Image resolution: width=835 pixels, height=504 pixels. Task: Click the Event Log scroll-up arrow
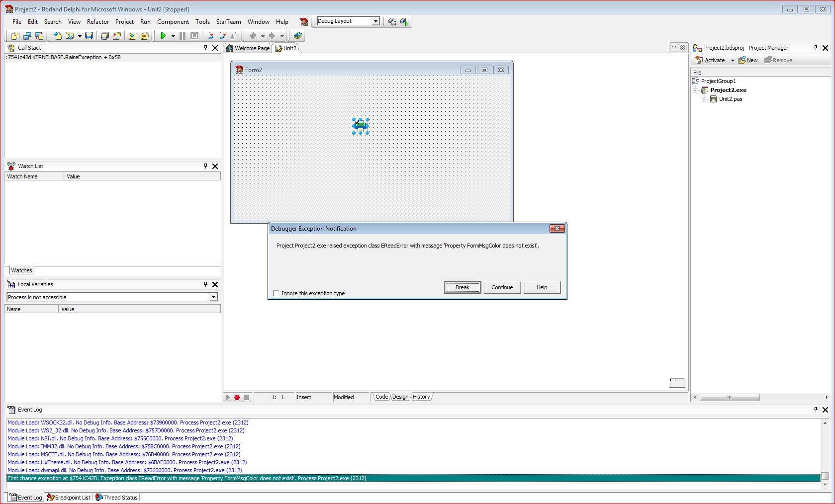(825, 423)
